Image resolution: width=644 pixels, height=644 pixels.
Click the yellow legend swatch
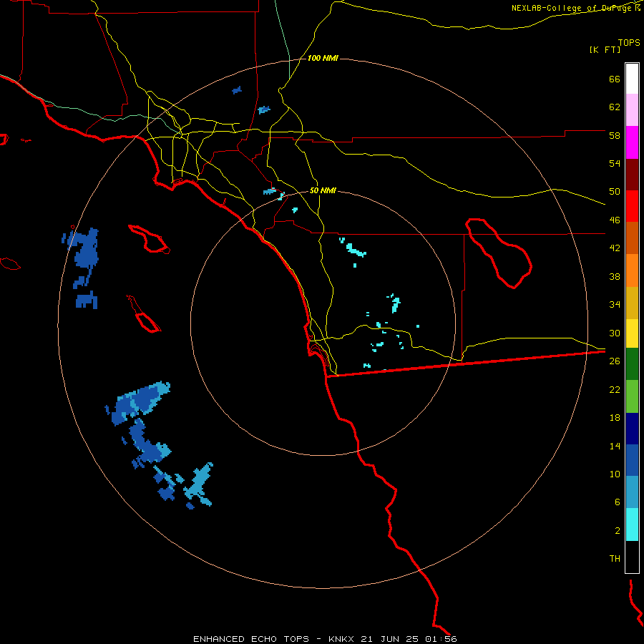click(x=632, y=333)
